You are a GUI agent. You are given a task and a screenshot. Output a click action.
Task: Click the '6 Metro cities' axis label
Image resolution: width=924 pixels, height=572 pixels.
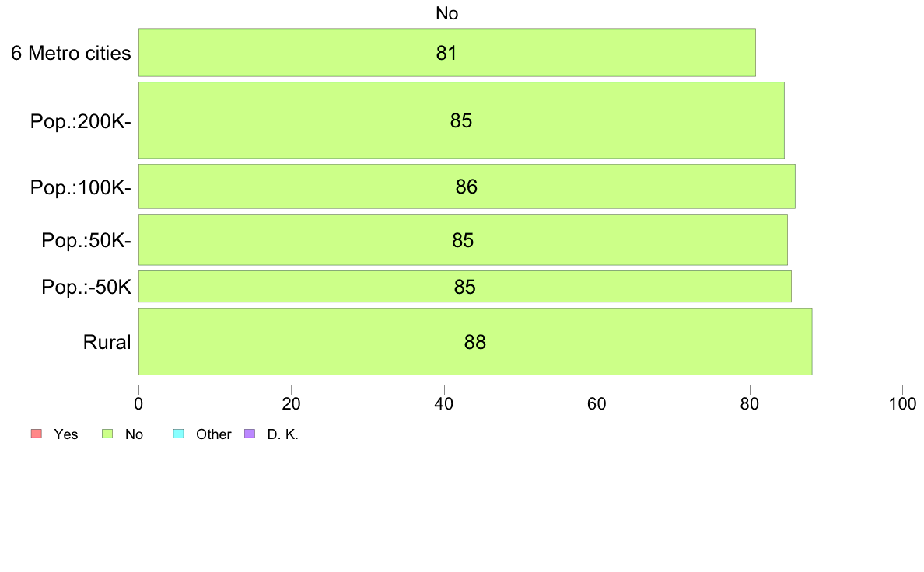click(71, 53)
